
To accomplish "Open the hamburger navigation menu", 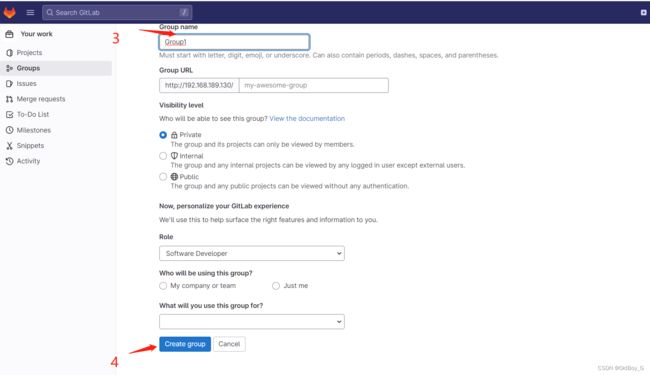I will pos(30,12).
